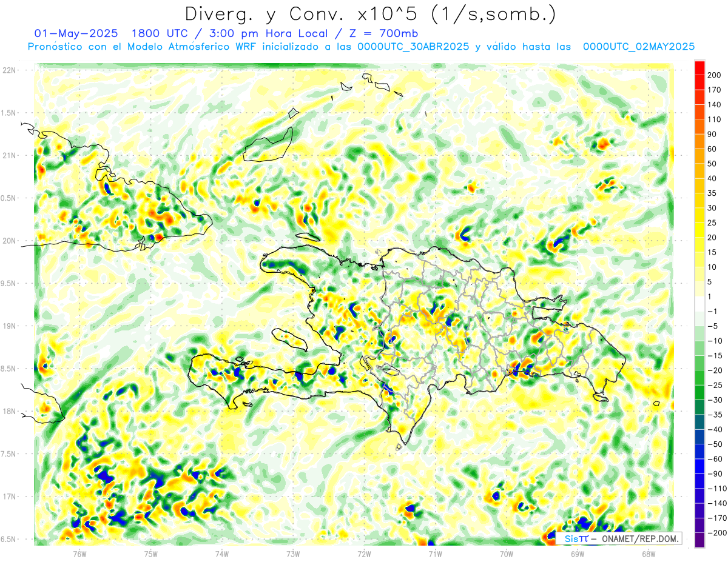Pick the dark purple swatch below -200

[x=699, y=540]
